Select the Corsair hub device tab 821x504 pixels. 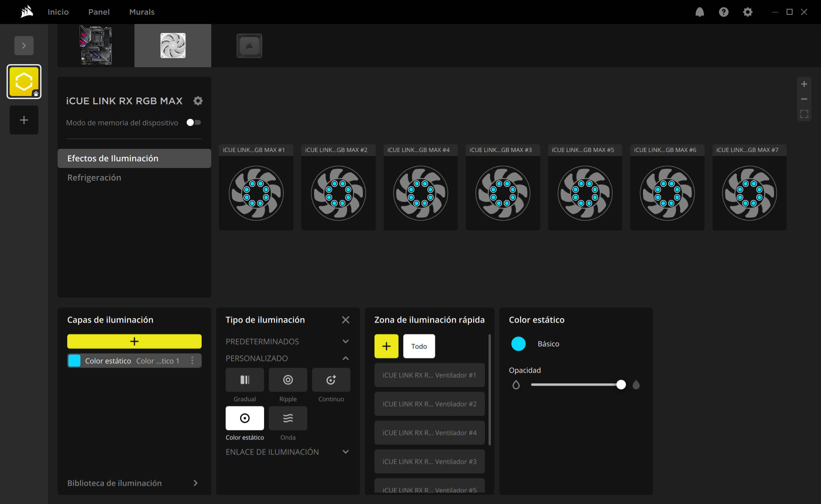coord(249,46)
